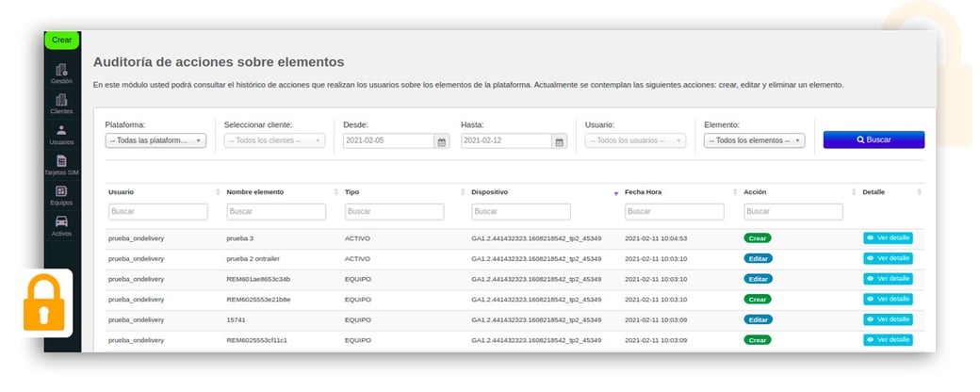Open Ver detalle for element 15741
Image resolution: width=980 pixels, height=392 pixels.
[888, 319]
